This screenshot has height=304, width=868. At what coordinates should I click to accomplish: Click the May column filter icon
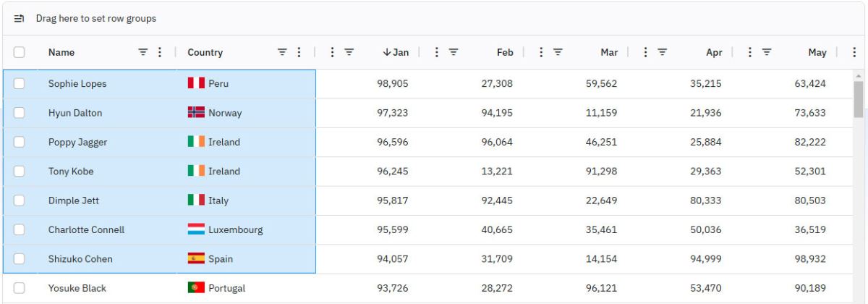point(766,52)
